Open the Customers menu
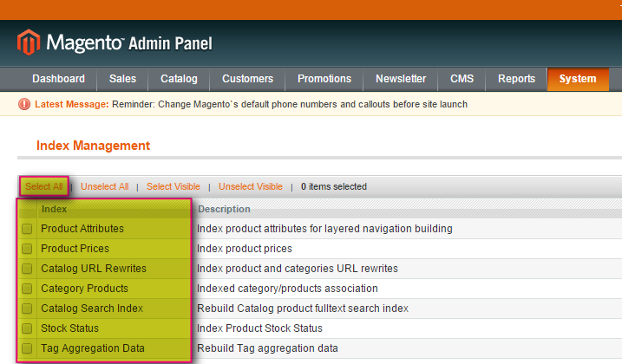The width and height of the screenshot is (622, 364). pyautogui.click(x=247, y=79)
